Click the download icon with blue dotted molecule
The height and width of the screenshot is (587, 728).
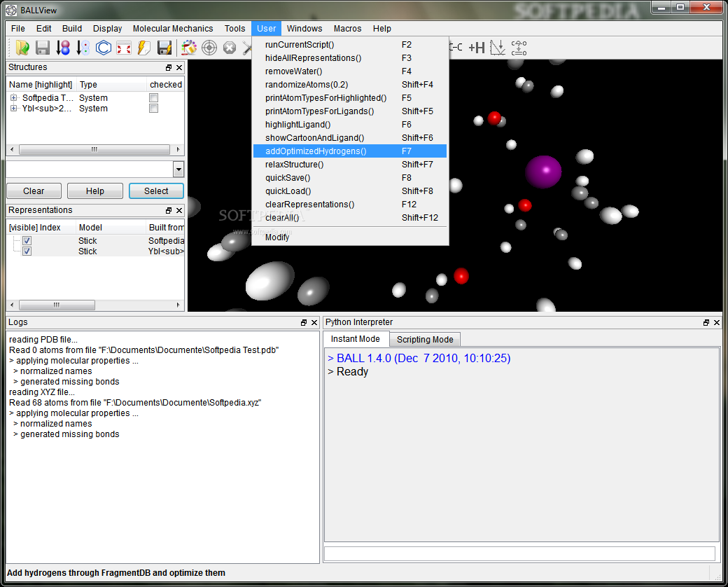[x=83, y=48]
